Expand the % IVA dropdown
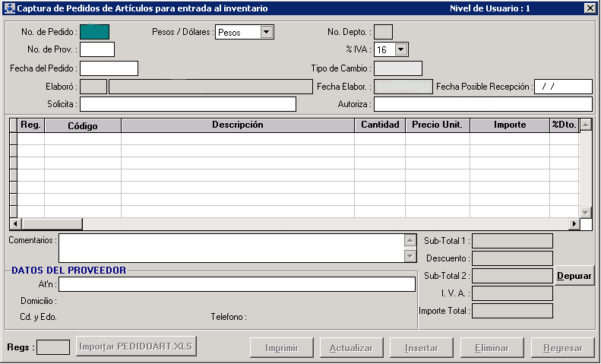The width and height of the screenshot is (601, 364). (x=401, y=49)
